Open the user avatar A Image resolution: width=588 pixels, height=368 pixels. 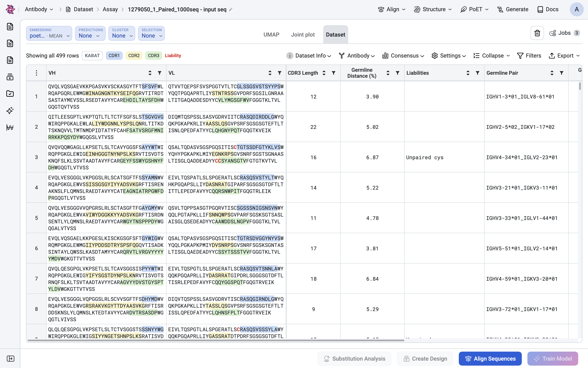(577, 9)
